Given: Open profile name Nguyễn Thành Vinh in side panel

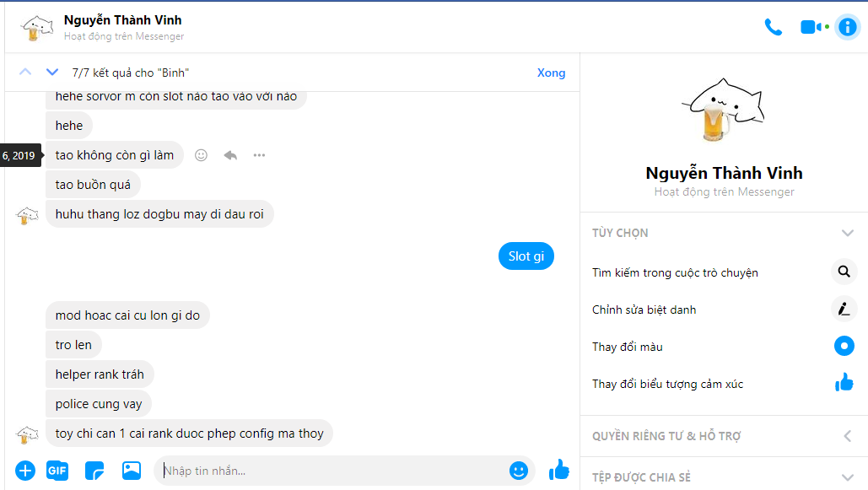Looking at the screenshot, I should coord(724,173).
